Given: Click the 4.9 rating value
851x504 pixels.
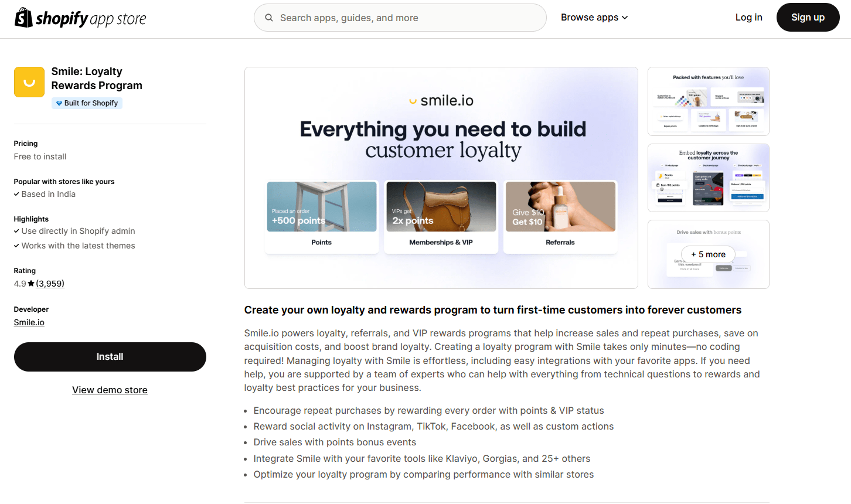Looking at the screenshot, I should click(x=20, y=284).
